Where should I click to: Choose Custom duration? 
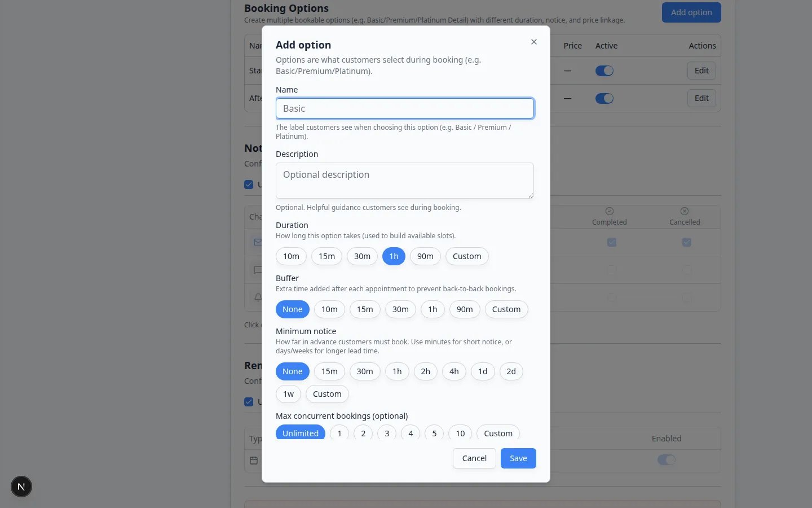pos(467,256)
